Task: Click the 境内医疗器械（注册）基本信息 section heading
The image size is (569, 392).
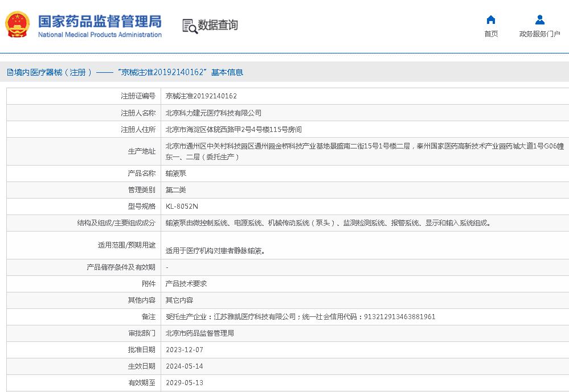Action: [125, 72]
